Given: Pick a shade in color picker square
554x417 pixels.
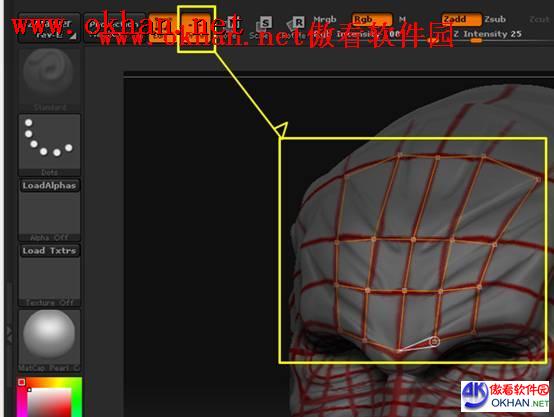Looking at the screenshot, I should [x=49, y=403].
